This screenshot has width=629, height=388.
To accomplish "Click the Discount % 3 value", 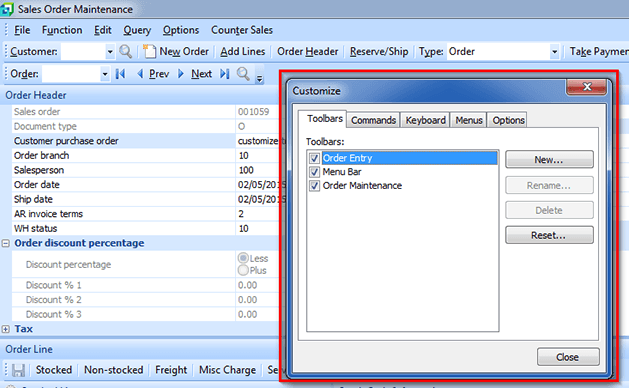I will tap(248, 315).
